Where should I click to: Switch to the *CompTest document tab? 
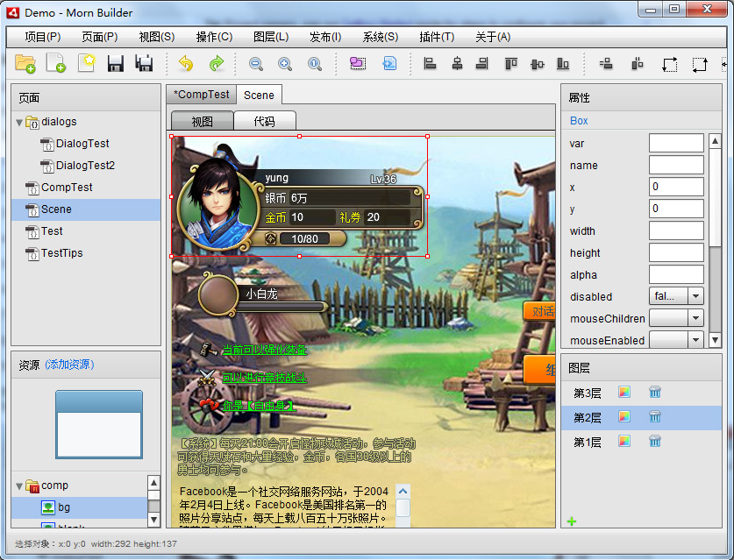pos(202,95)
